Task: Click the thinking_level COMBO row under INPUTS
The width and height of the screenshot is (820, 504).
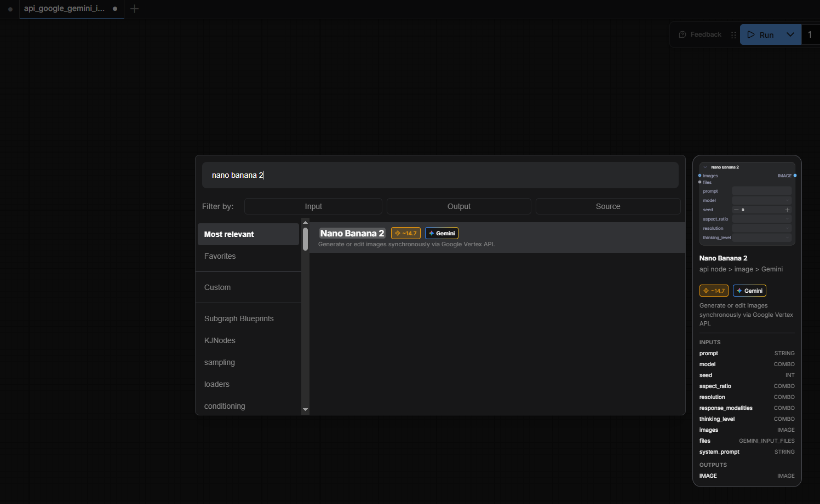Action: tap(747, 419)
